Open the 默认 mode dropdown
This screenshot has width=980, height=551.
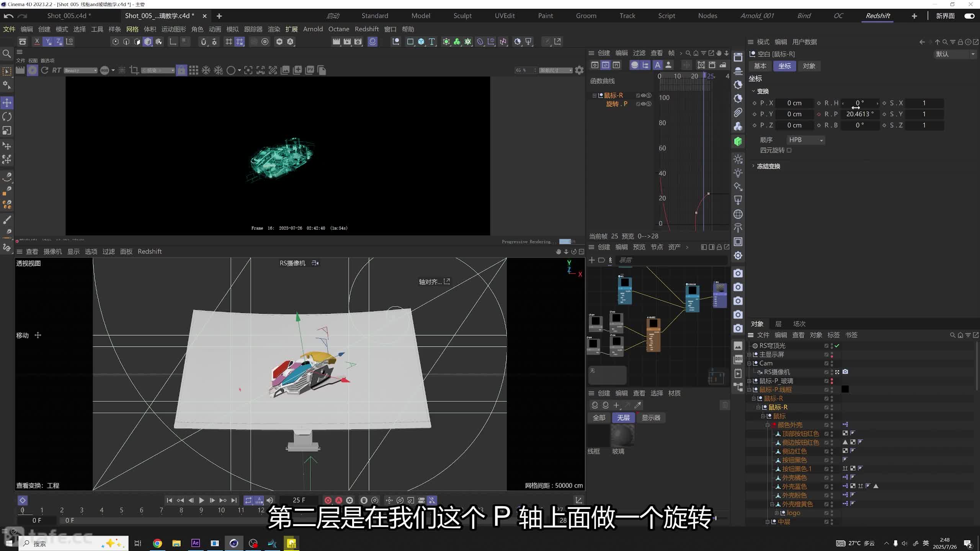[x=955, y=54]
